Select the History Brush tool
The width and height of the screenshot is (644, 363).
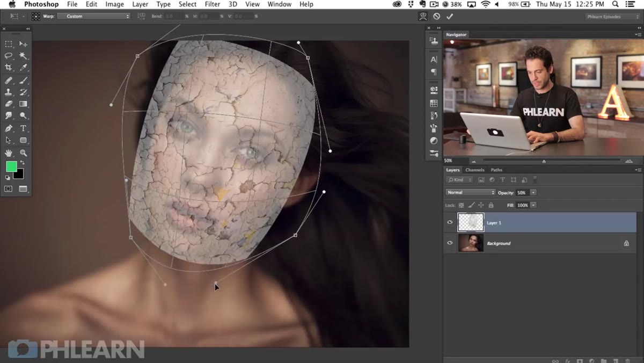(23, 92)
